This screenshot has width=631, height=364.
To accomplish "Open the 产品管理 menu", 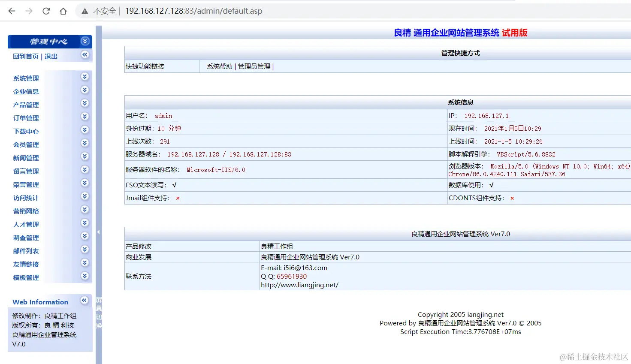I will [26, 105].
